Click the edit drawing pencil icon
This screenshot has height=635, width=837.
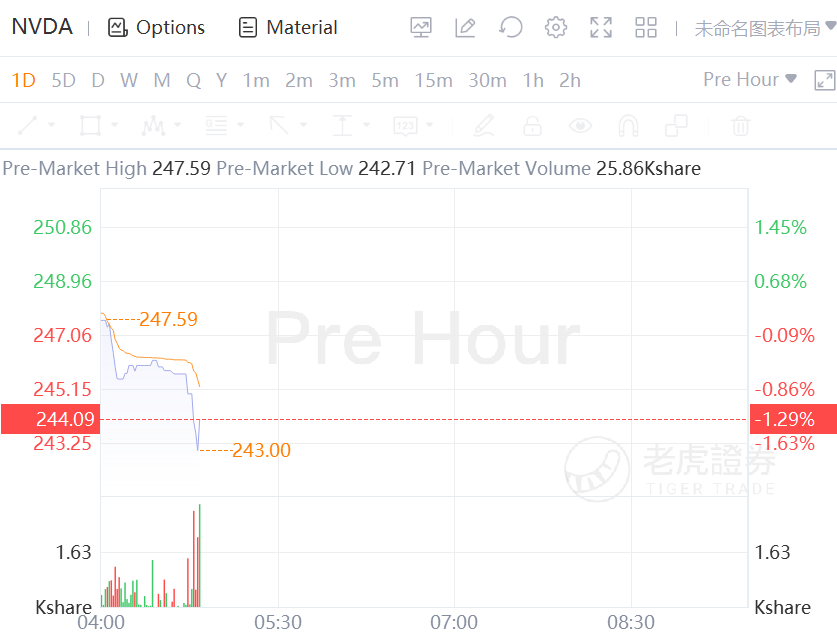click(465, 27)
